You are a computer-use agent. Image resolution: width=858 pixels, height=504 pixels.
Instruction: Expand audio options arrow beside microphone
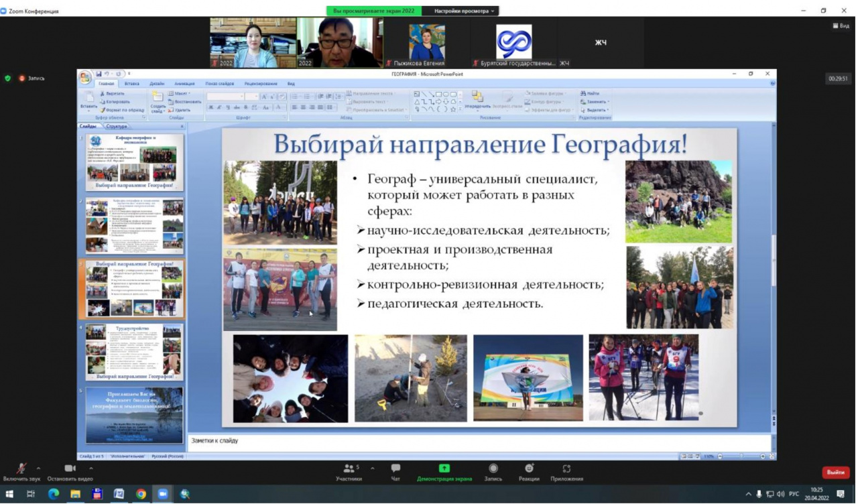pyautogui.click(x=38, y=468)
